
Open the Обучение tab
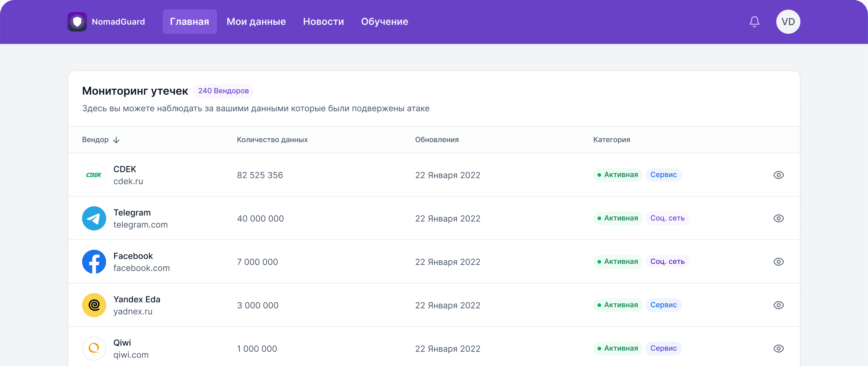[384, 22]
